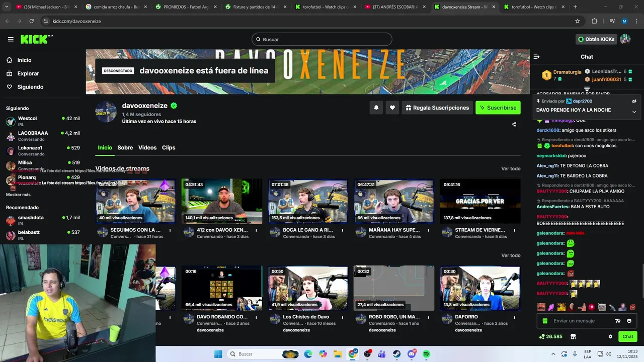644x362 pixels.
Task: Open File Explorer from the taskbar
Action: pos(338,354)
